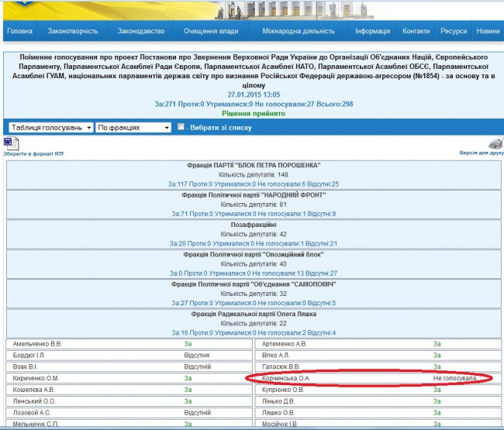Click the printer icon for print version
This screenshot has height=430, width=504.
[x=495, y=143]
